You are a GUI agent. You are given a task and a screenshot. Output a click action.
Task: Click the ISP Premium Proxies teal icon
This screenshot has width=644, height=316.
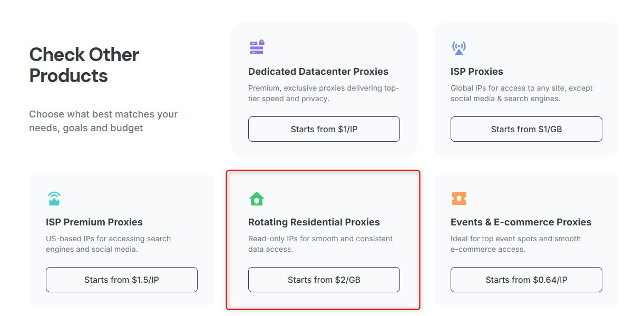(54, 198)
